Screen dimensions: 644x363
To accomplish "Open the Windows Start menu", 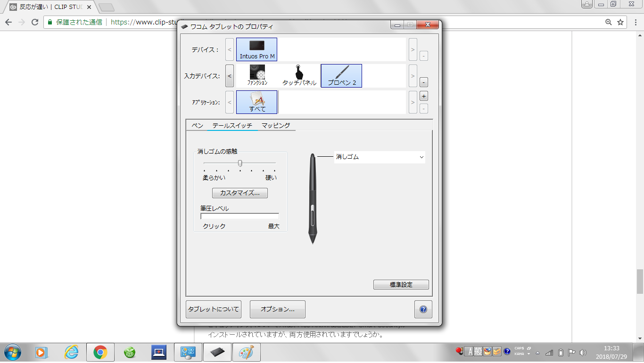I will pos(12,352).
